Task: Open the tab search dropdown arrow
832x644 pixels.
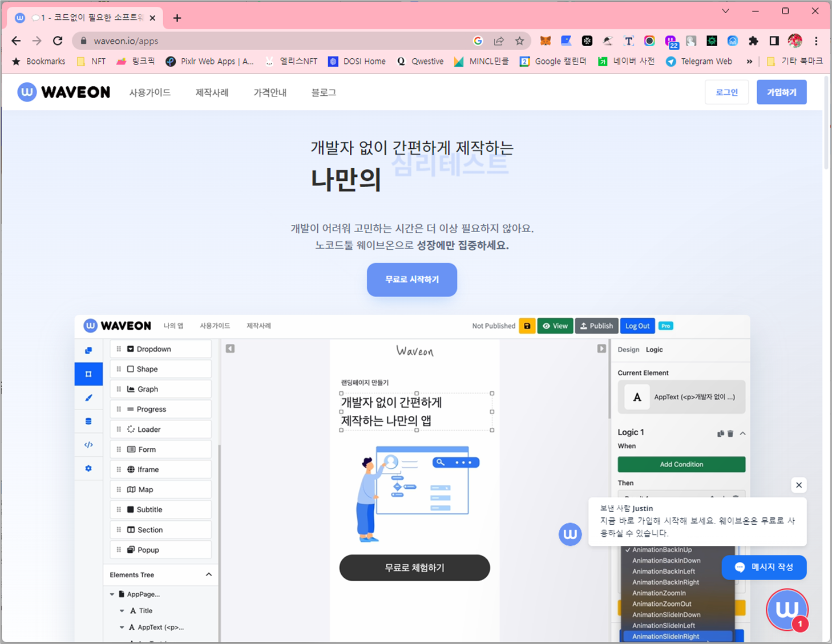Action: (726, 11)
